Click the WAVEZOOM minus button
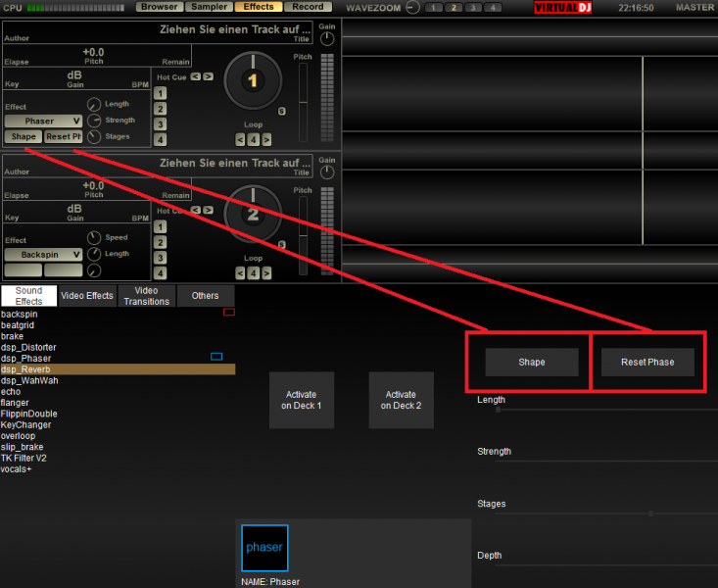718x588 pixels. coord(412,7)
